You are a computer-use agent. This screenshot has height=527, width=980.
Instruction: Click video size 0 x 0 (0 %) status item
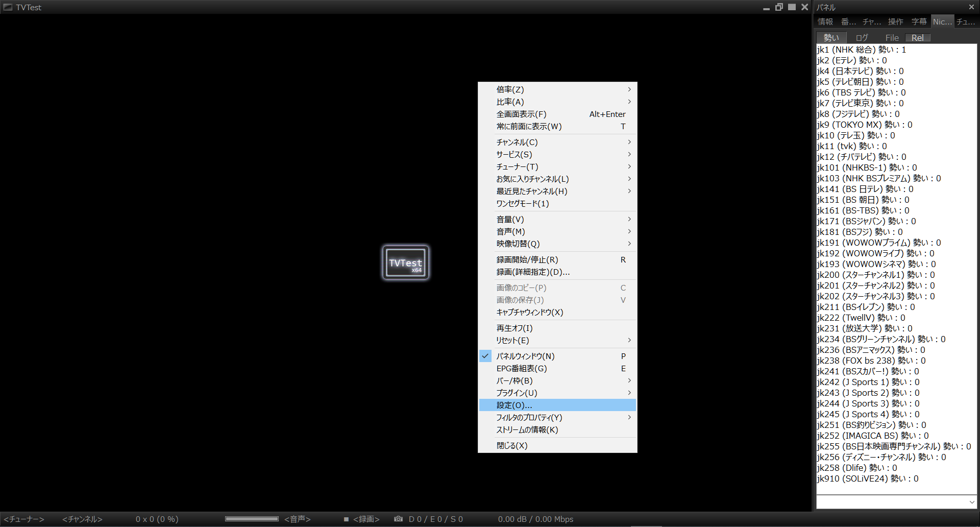tap(157, 519)
